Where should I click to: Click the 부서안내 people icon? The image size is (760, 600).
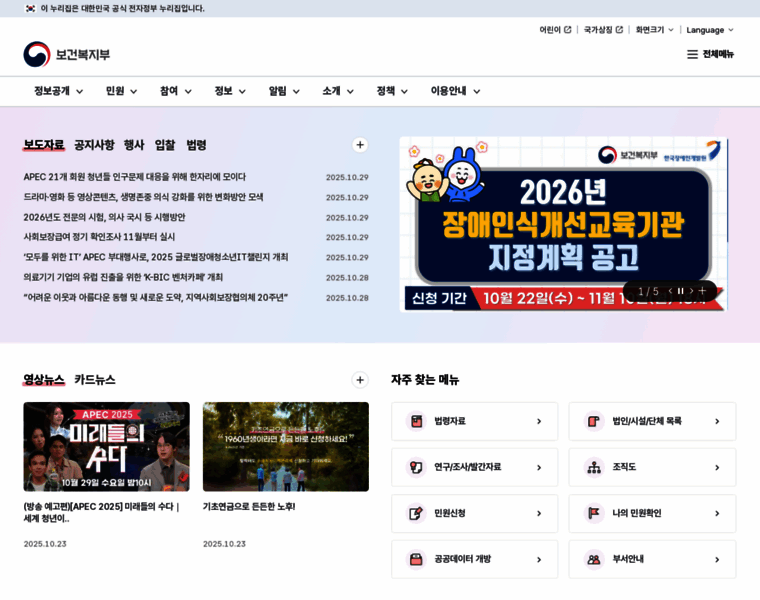[x=594, y=559]
